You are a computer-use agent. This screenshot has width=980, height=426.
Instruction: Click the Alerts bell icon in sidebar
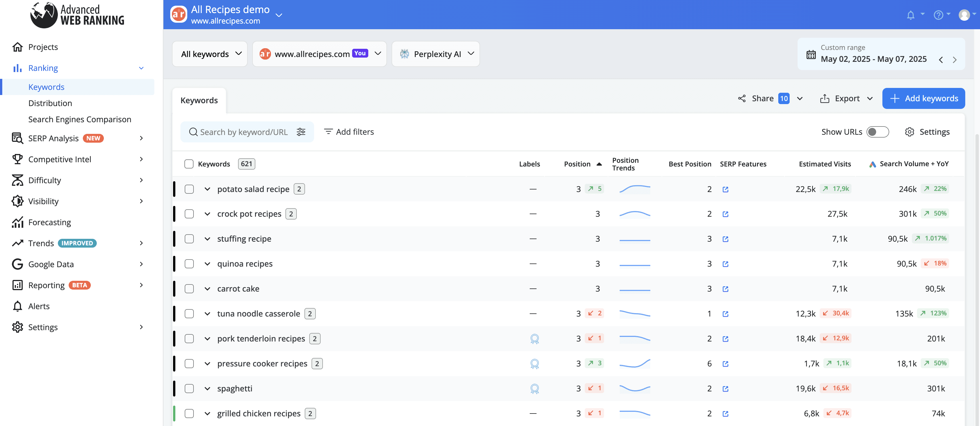[18, 306]
